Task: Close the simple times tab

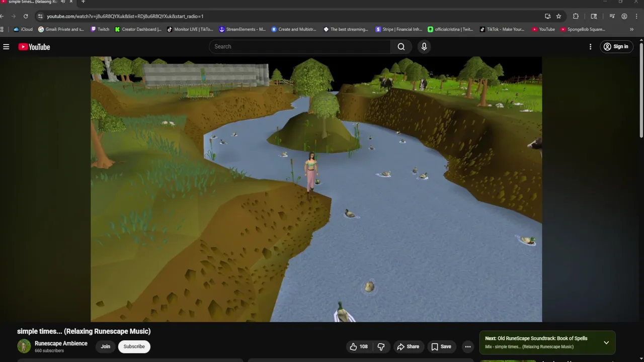Action: 71,2
